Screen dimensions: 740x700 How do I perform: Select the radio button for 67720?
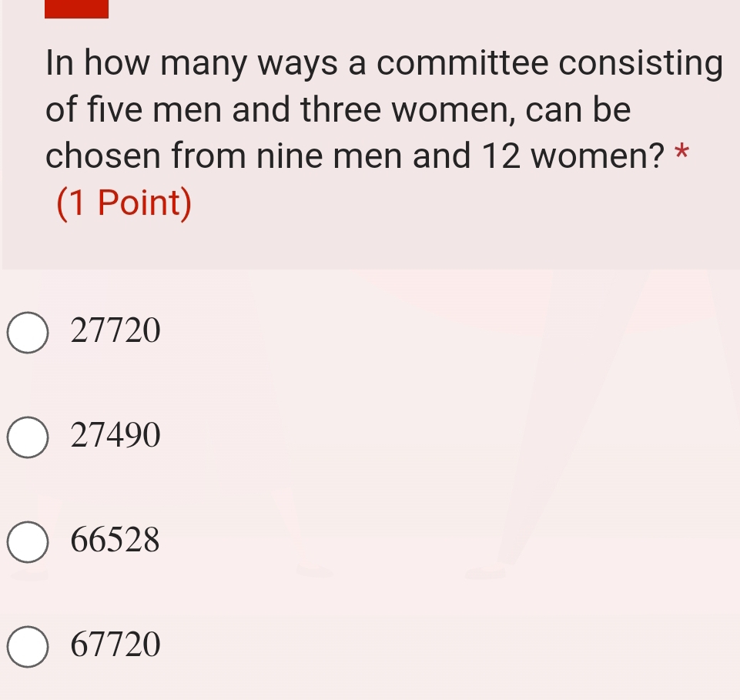(x=27, y=645)
